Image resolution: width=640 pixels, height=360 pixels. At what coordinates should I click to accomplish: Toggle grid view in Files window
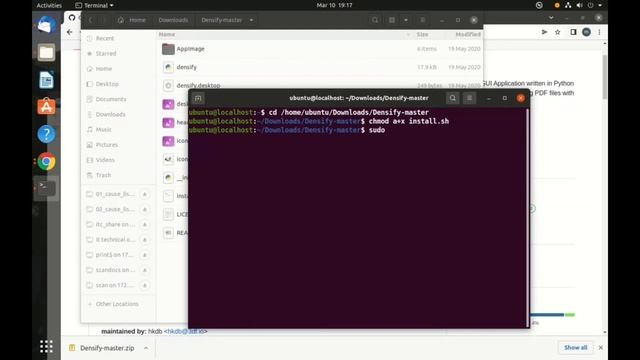[392, 20]
